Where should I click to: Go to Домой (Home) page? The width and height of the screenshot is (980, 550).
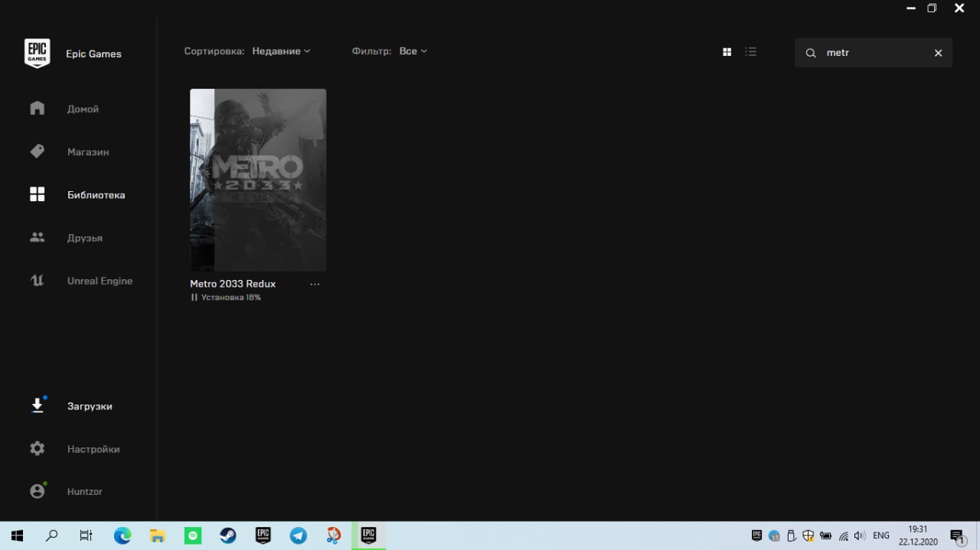pyautogui.click(x=83, y=109)
